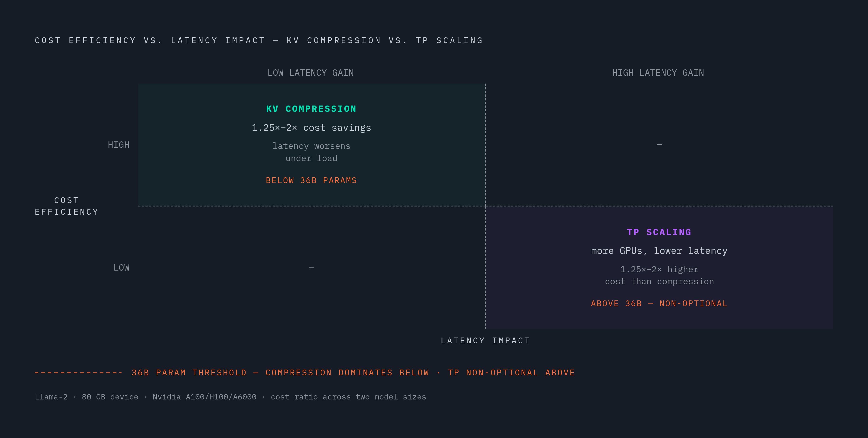Click the COST EFFICIENCY axis label

coord(67,206)
